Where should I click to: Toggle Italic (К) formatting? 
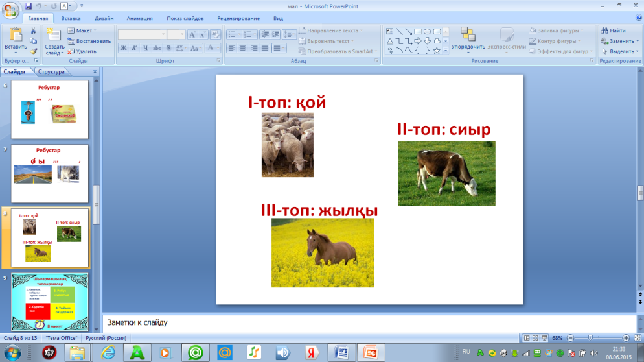[x=134, y=48]
